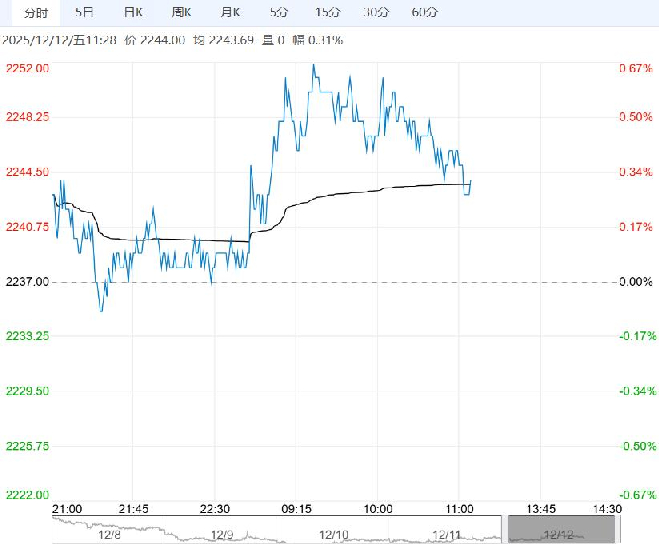Choose the 30分 thirty-minute interval tab
Screen dimensions: 659x546
point(376,12)
